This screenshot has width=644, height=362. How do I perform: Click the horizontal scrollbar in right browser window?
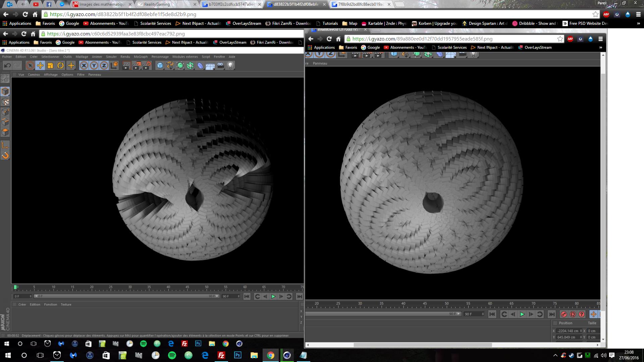[423, 345]
